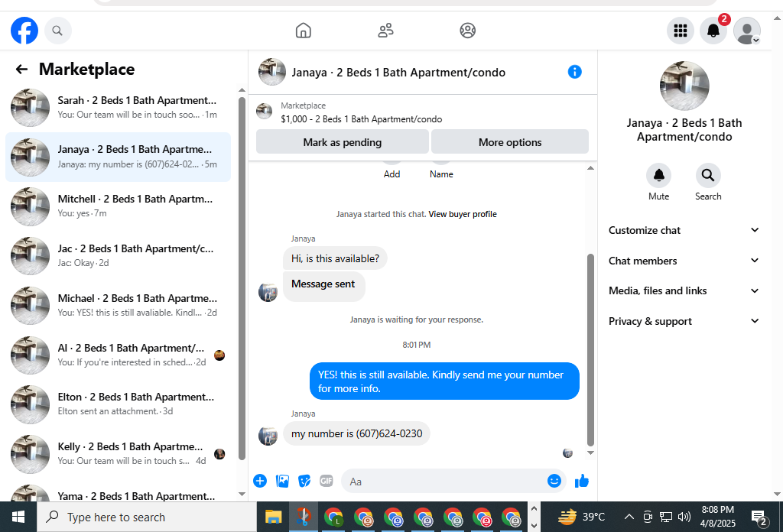This screenshot has width=783, height=532.
Task: Open Michael's conversation in the list
Action: point(119,305)
